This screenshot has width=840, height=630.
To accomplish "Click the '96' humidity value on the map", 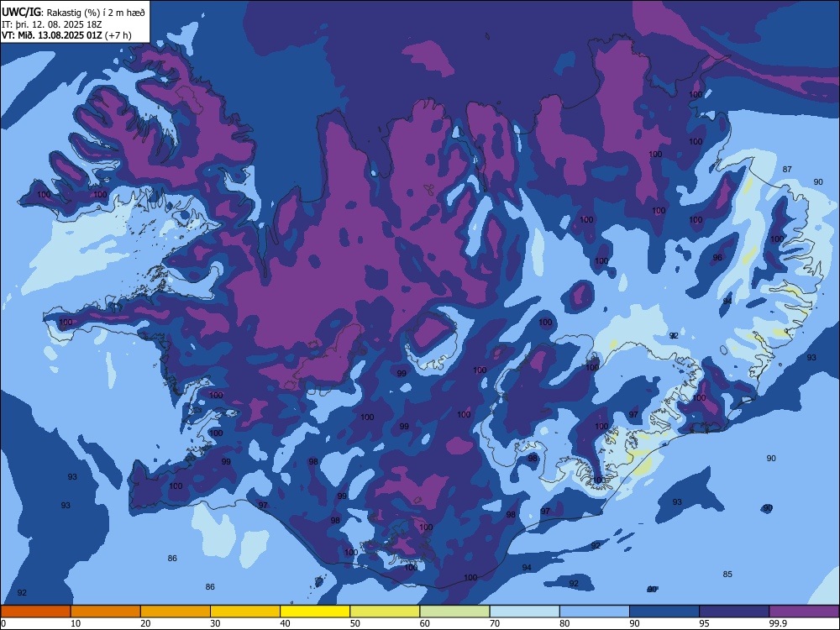I will [x=717, y=258].
